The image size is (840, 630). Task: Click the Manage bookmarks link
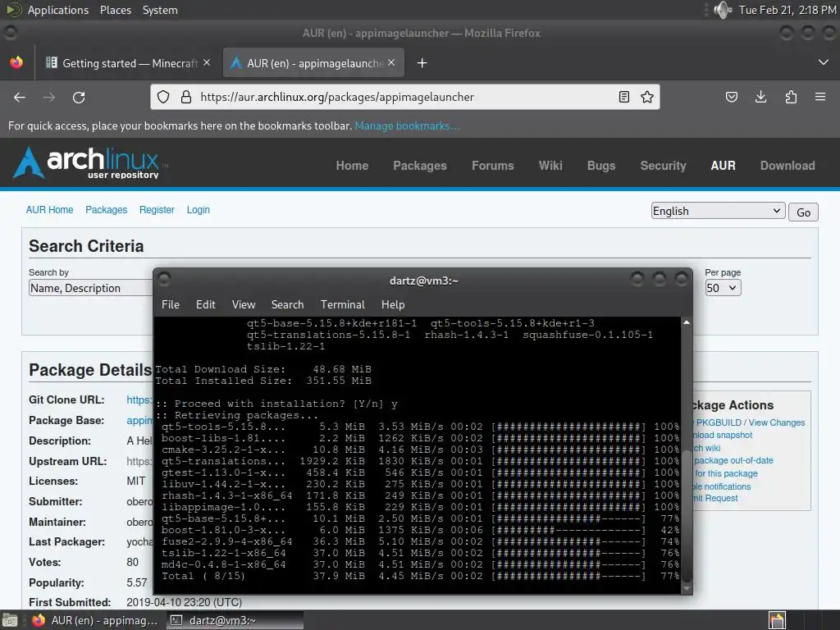407,126
